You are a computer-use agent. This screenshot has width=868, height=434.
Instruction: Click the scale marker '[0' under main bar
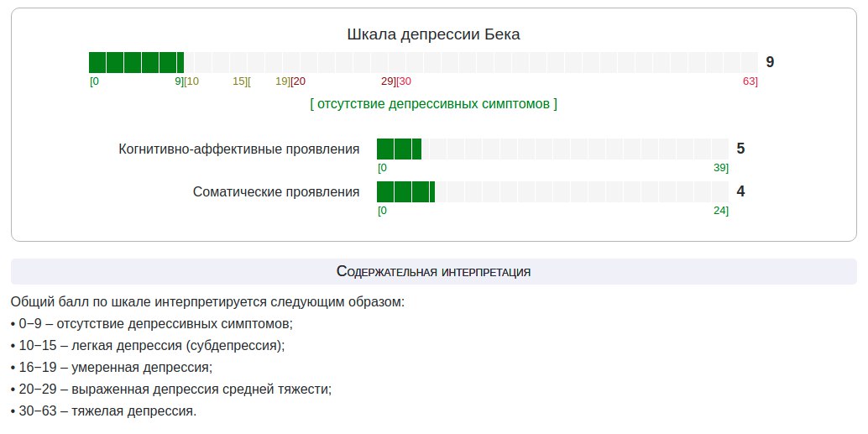tap(95, 81)
